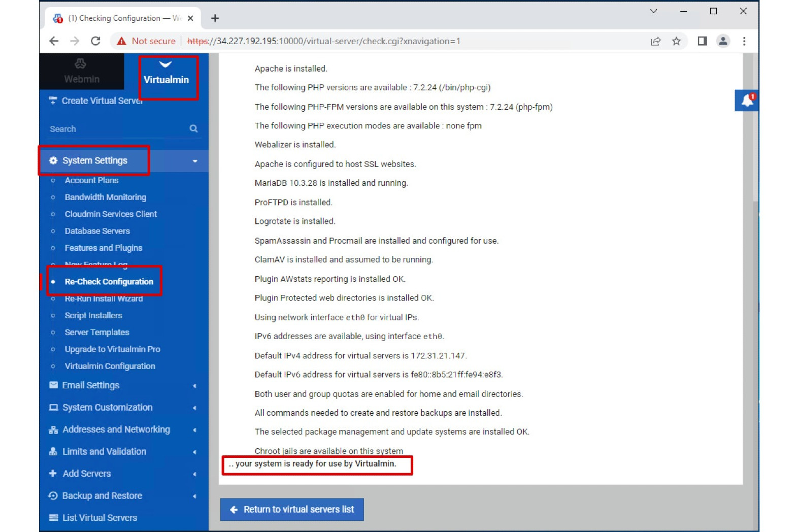Open the tab search dropdown

654,11
